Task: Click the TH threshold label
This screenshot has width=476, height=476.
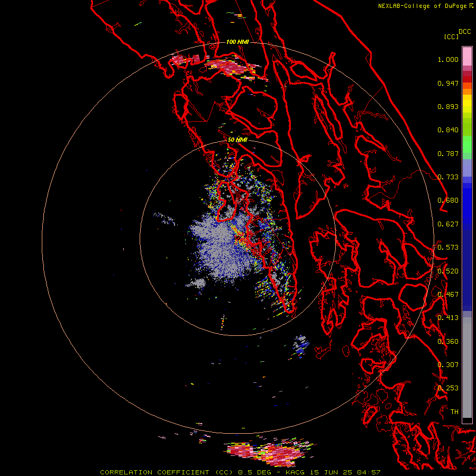Action: point(454,412)
